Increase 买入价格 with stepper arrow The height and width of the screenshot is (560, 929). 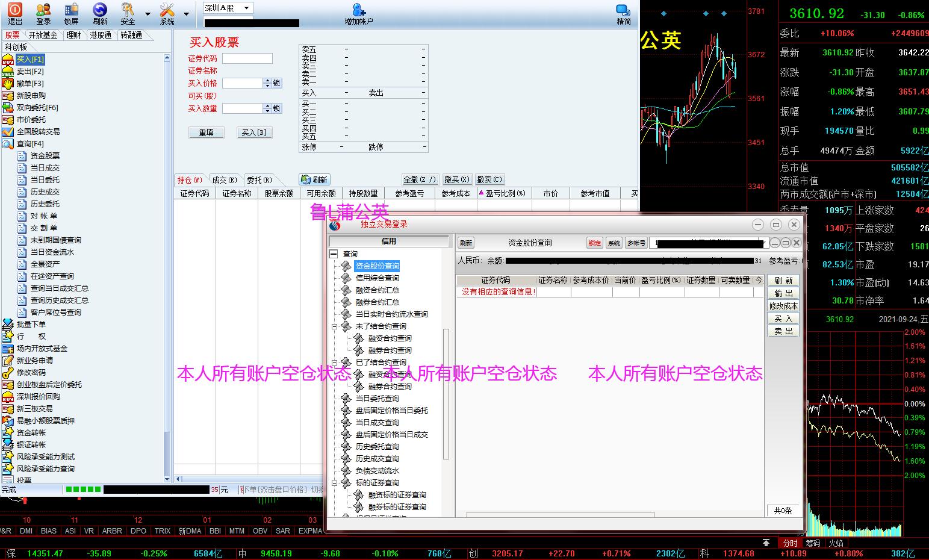coord(267,81)
